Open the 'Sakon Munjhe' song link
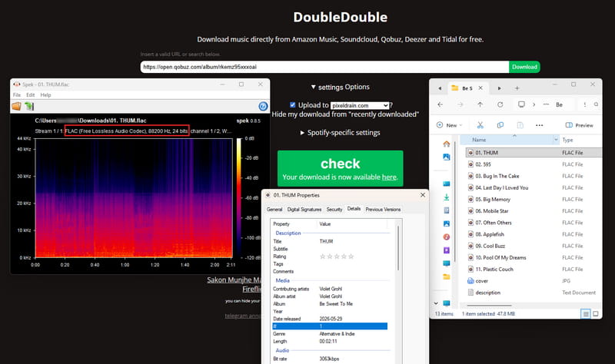The height and width of the screenshot is (364, 615). (x=234, y=280)
